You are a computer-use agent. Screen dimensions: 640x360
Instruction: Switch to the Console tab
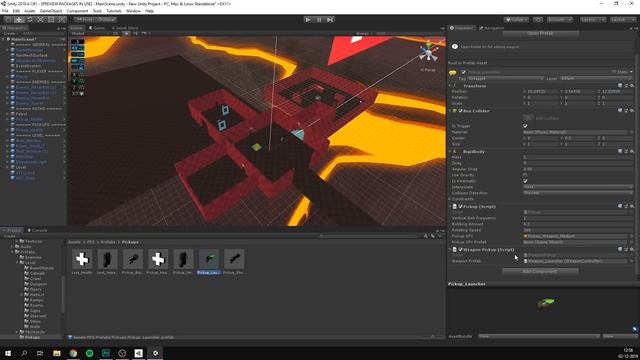click(x=37, y=230)
